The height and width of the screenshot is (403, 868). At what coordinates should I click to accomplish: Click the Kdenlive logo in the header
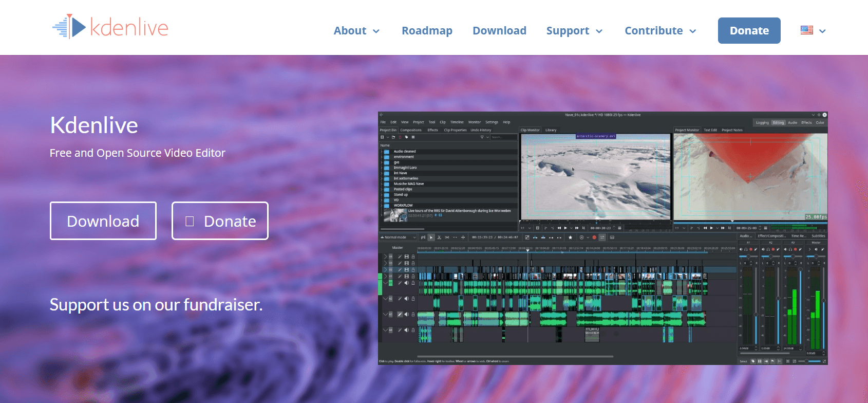click(x=110, y=27)
